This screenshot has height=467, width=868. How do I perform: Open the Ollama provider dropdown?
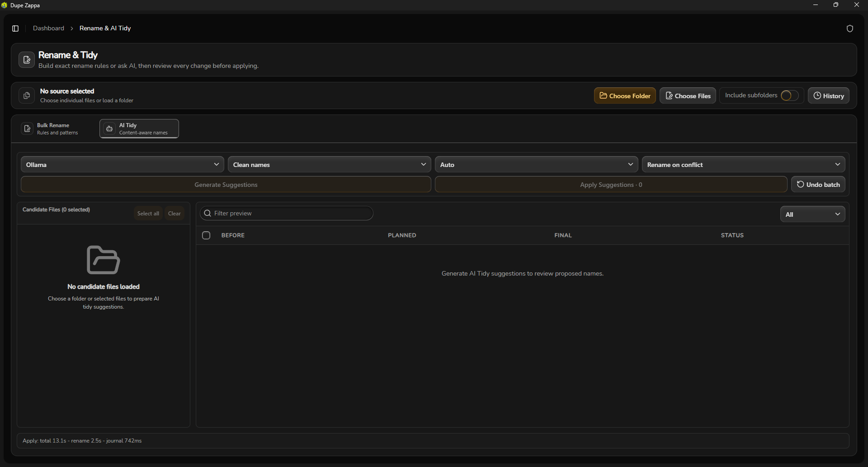tap(123, 165)
